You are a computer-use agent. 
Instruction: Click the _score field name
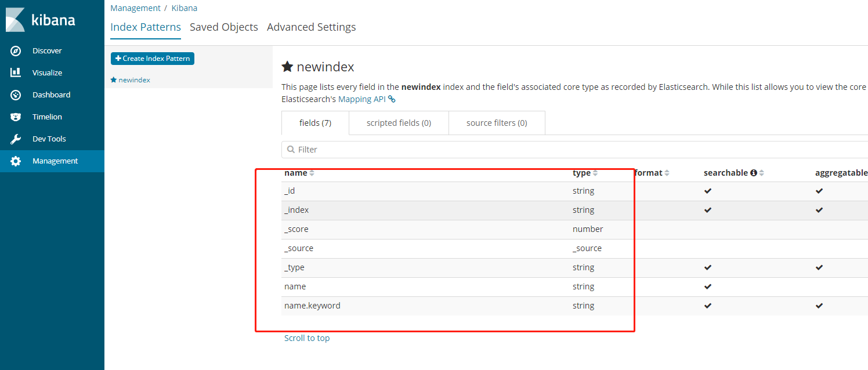pyautogui.click(x=296, y=229)
